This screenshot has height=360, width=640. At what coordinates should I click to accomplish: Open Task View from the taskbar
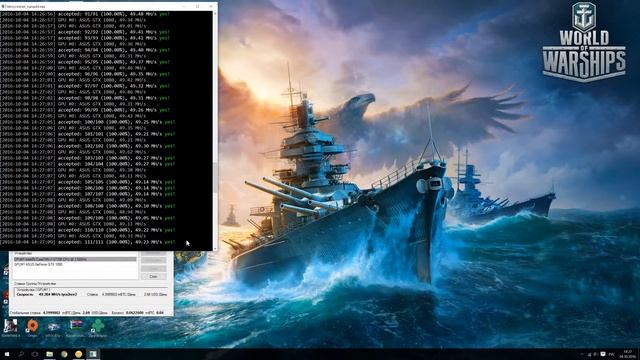click(x=35, y=354)
